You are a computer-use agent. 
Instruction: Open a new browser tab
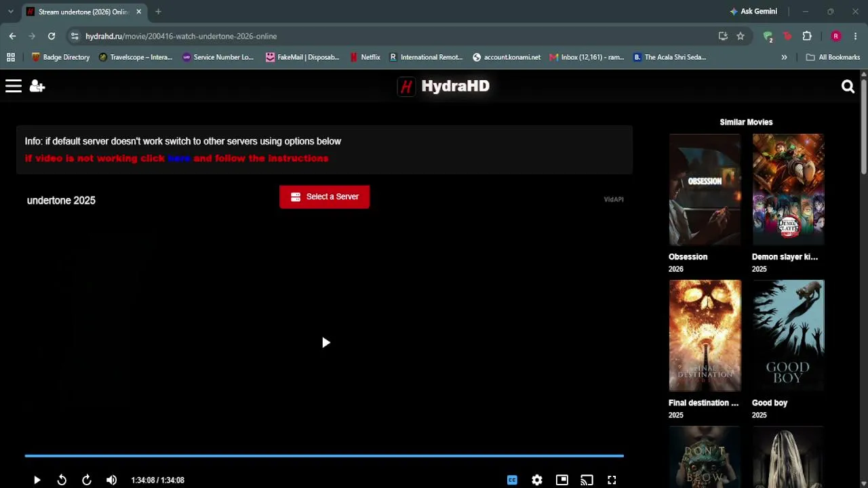click(158, 12)
